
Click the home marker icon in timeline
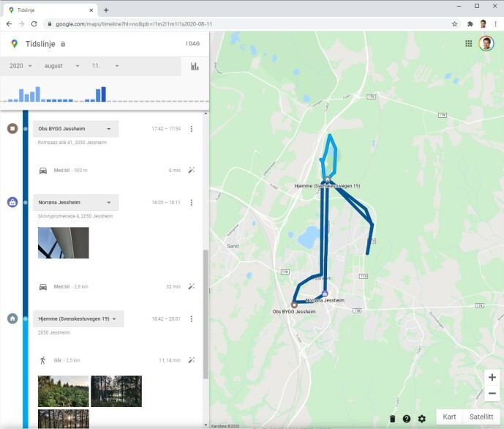tap(12, 318)
